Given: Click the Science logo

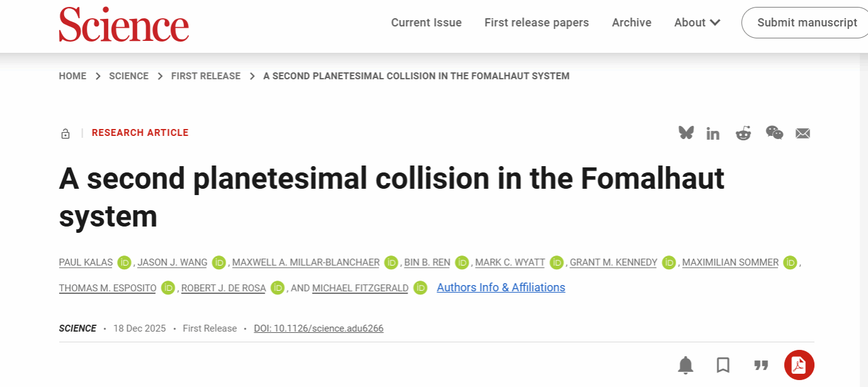Looking at the screenshot, I should point(124,25).
